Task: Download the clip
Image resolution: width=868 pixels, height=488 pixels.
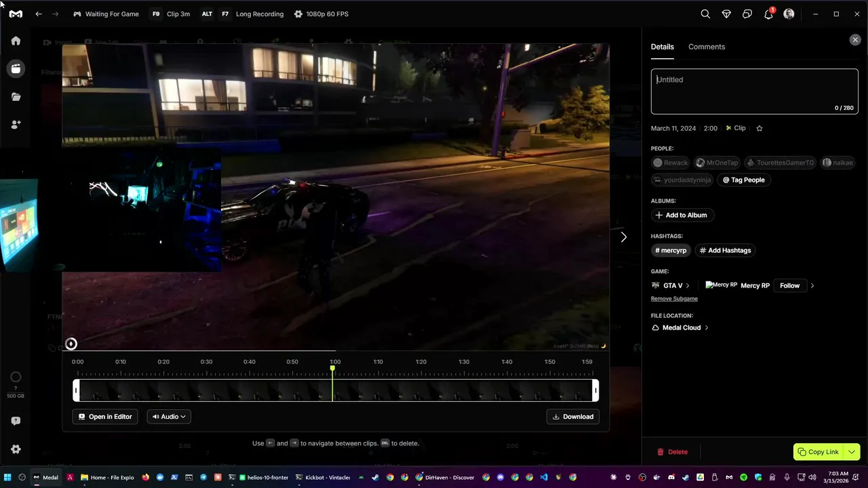Action: pyautogui.click(x=573, y=417)
